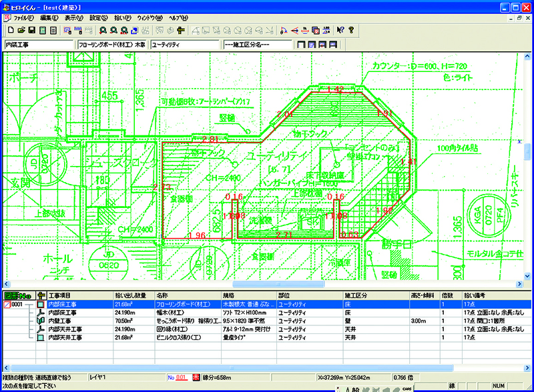This screenshot has height=392, width=534.
Task: Click the help question mark icon
Action: [x=351, y=30]
